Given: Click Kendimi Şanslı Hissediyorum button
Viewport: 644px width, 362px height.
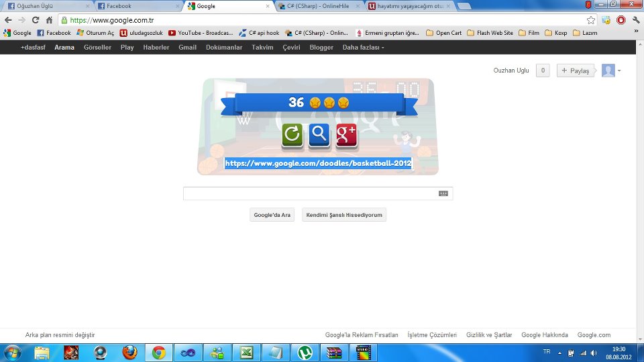Looking at the screenshot, I should (344, 215).
